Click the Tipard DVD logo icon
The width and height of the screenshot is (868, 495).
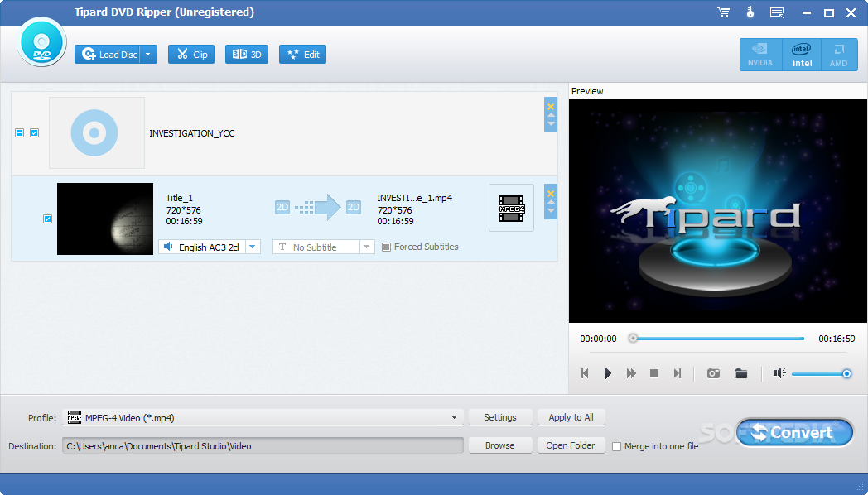(x=41, y=42)
